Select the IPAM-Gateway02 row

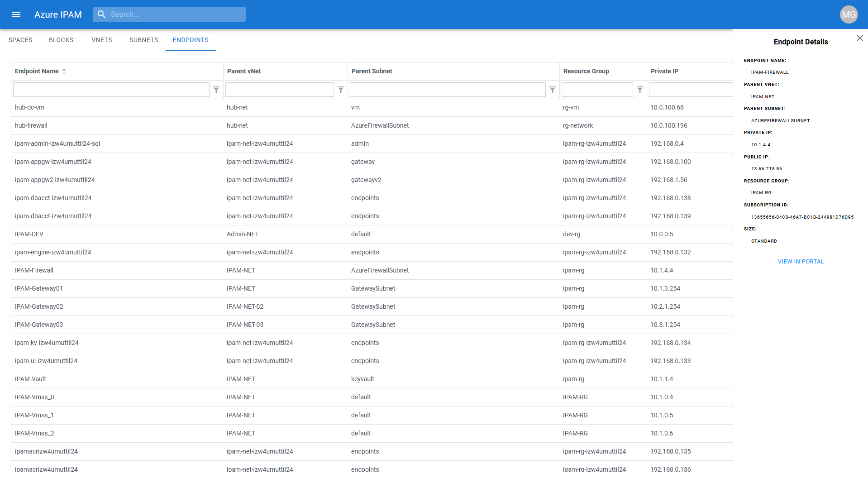[372, 306]
